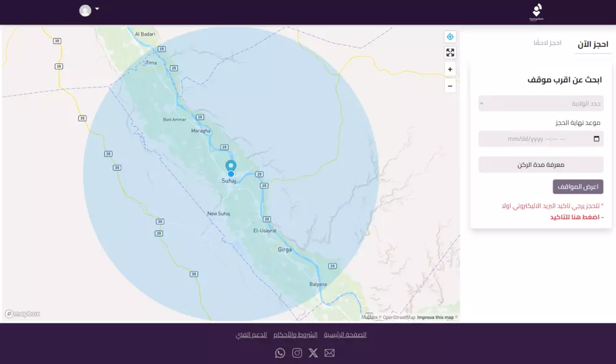Click the user avatar in header

85,10
